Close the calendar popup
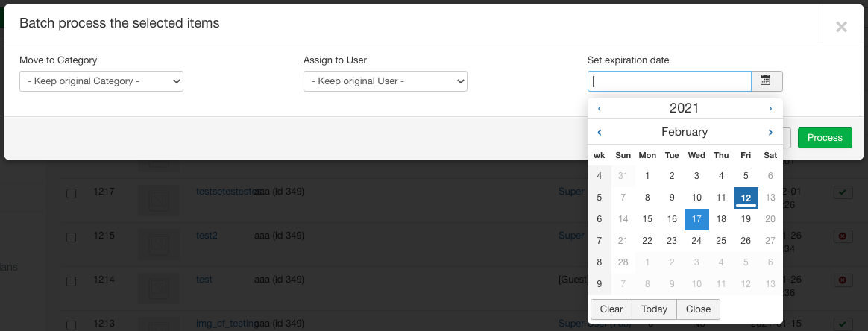Image resolution: width=868 pixels, height=331 pixels. pos(698,309)
